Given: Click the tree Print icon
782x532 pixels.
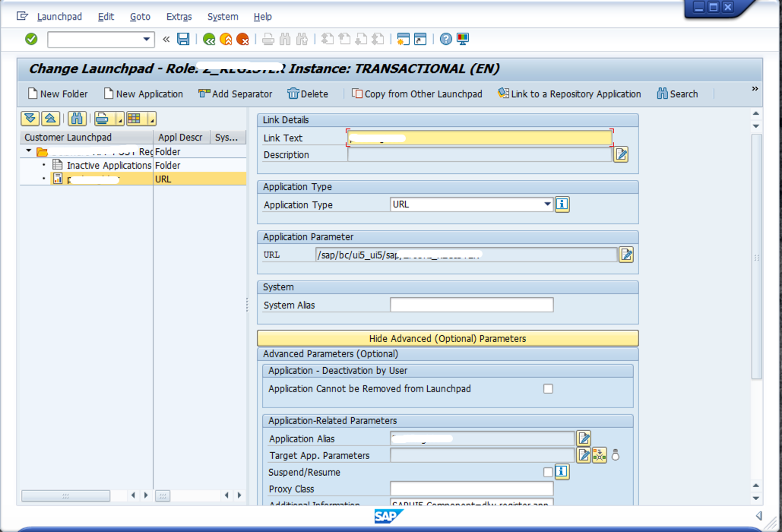Looking at the screenshot, I should point(103,119).
